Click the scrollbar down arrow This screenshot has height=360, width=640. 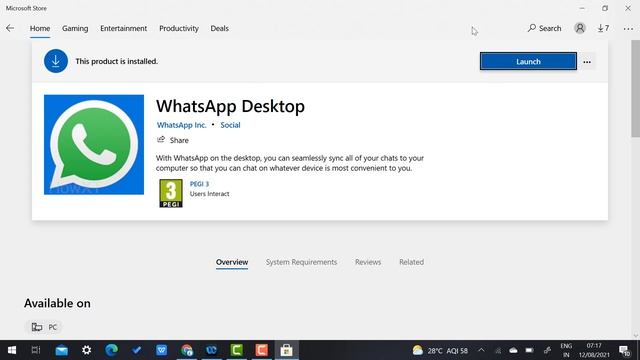636,335
